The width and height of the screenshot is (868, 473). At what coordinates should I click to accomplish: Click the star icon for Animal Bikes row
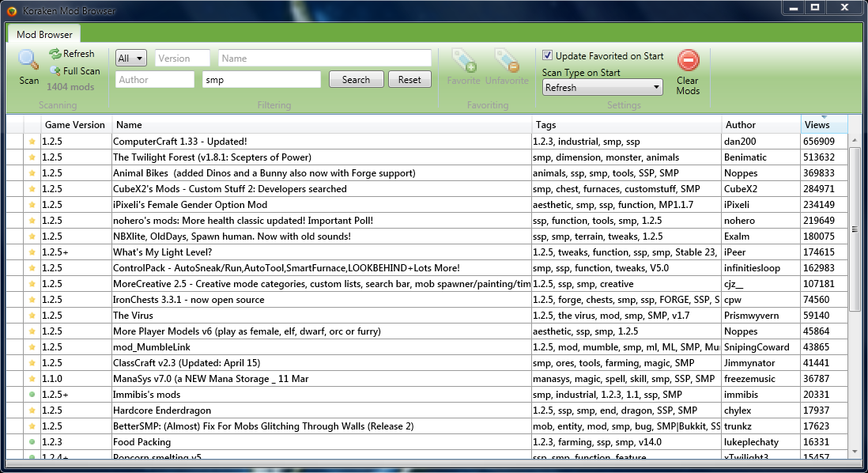[x=32, y=173]
